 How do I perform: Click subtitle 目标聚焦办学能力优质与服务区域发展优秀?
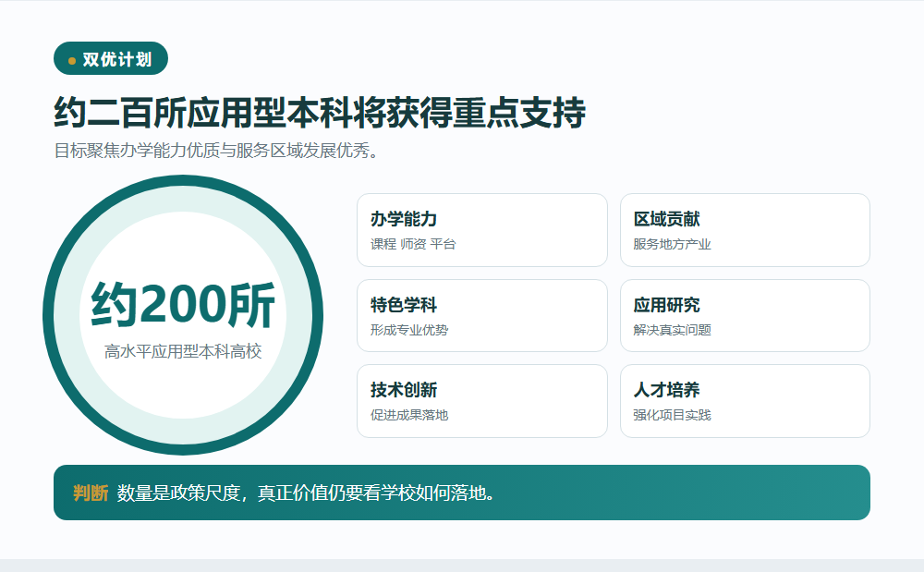tap(216, 151)
